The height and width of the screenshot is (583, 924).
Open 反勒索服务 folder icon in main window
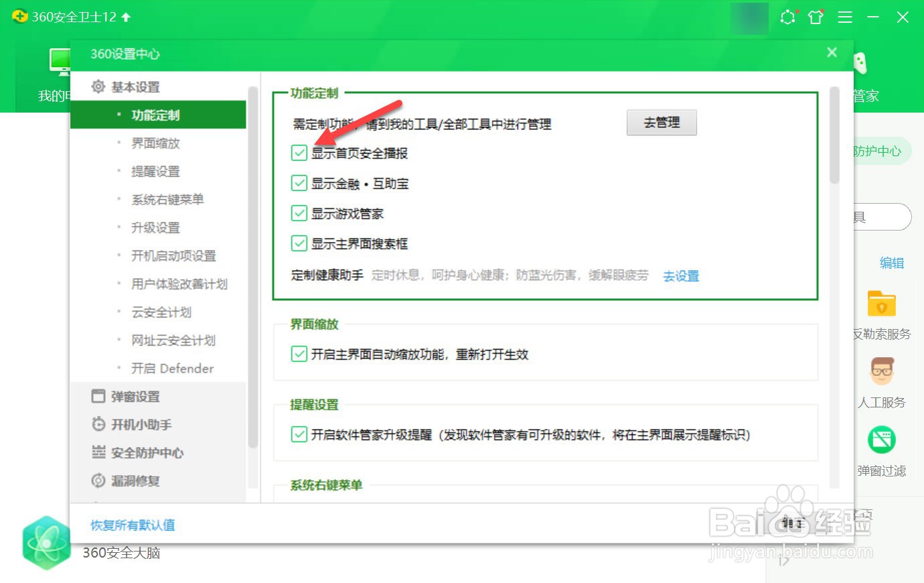point(881,303)
